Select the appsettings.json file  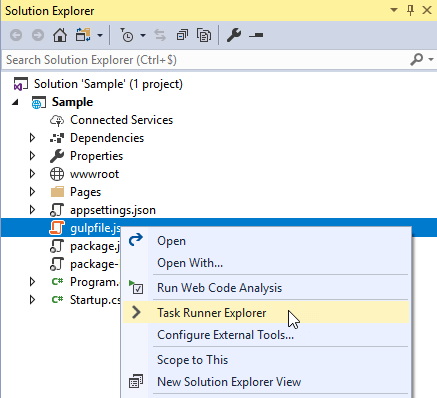pyautogui.click(x=113, y=210)
